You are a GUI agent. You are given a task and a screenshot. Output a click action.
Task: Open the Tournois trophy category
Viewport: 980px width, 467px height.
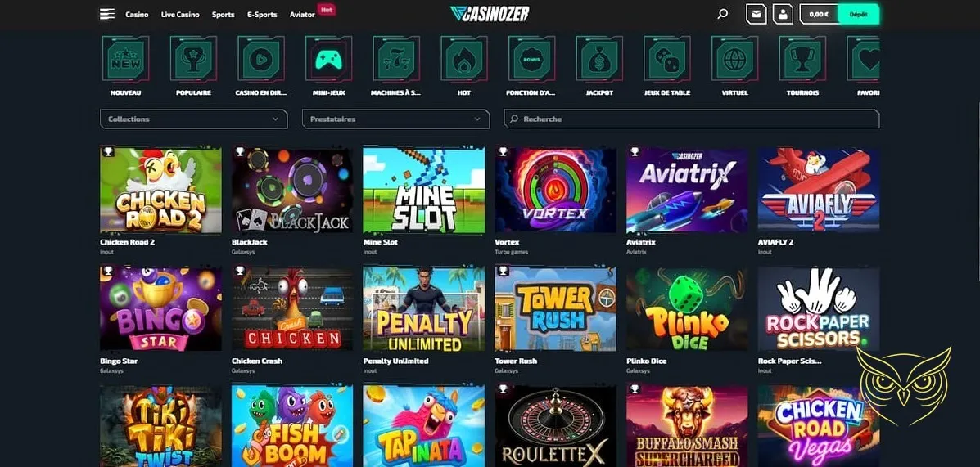tap(802, 60)
